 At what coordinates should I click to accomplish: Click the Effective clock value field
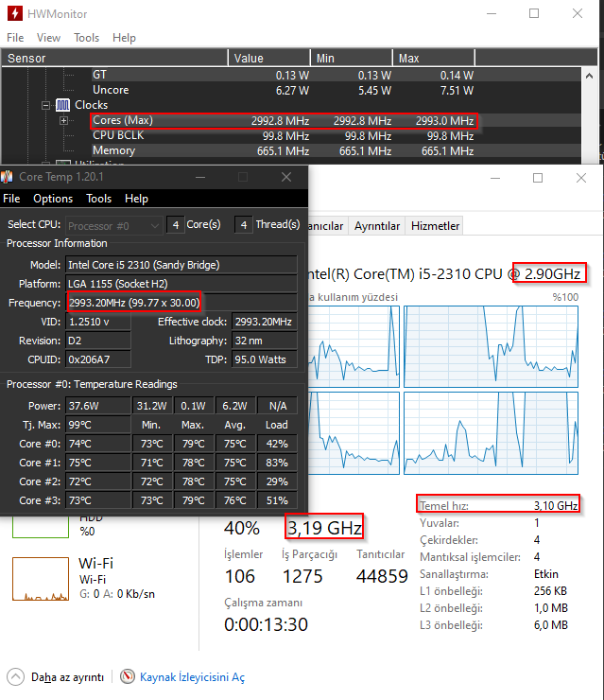(x=264, y=322)
